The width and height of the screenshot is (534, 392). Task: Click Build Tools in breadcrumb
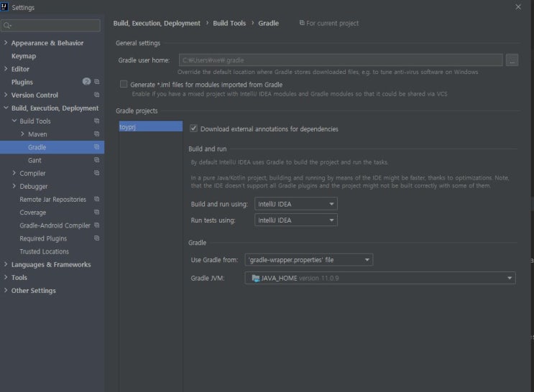[x=229, y=23]
